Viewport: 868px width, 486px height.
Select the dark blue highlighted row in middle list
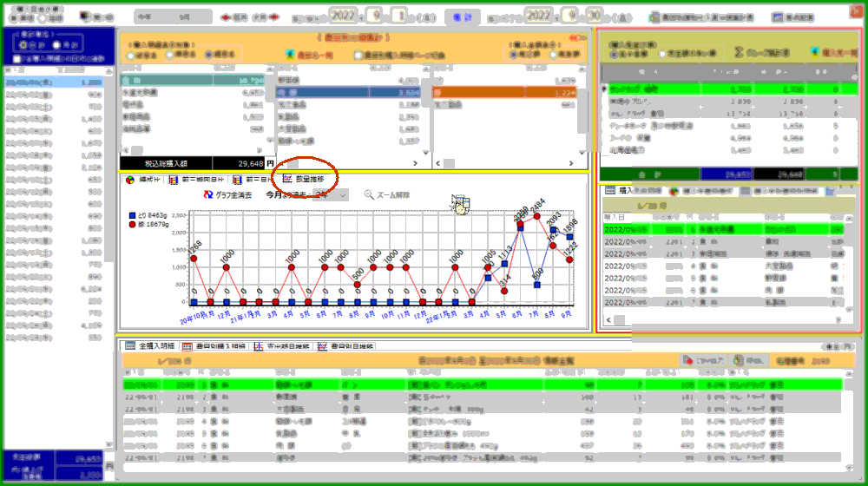point(349,93)
